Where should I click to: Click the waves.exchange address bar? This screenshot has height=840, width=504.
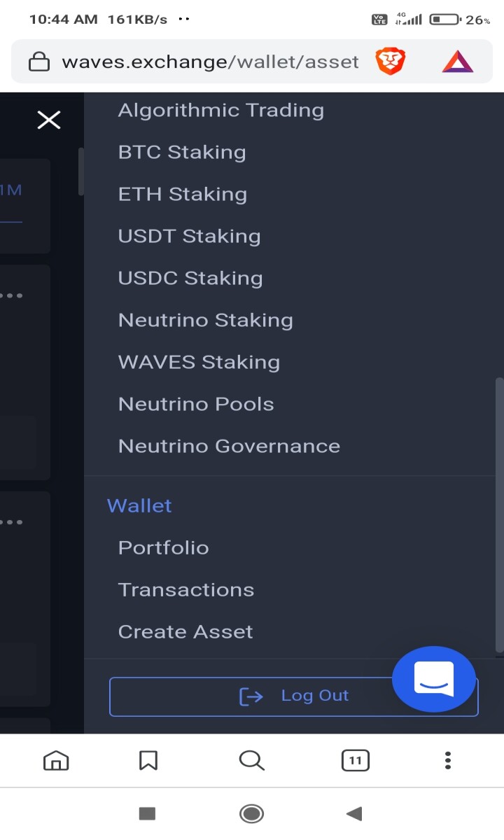coord(210,62)
